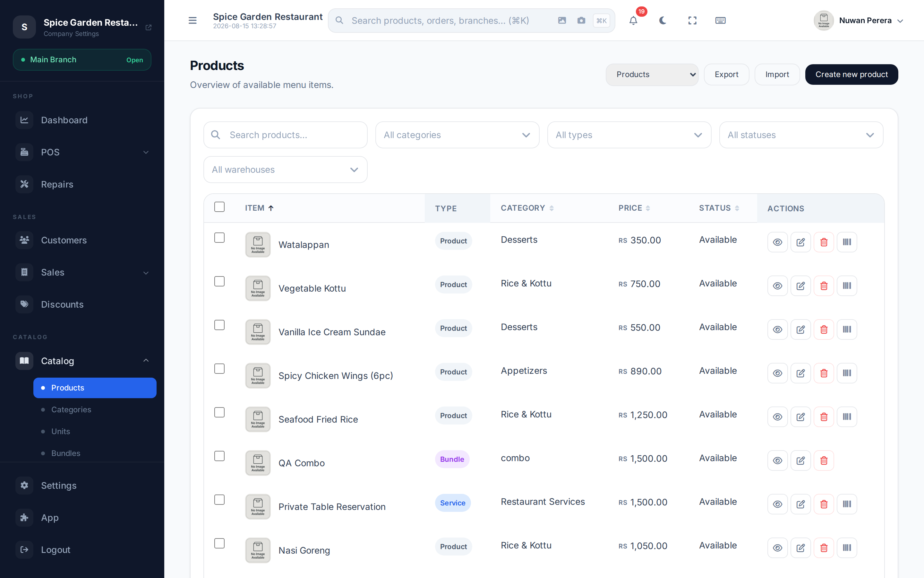
Task: Open barcode for Private Table Reservation
Action: point(847,504)
